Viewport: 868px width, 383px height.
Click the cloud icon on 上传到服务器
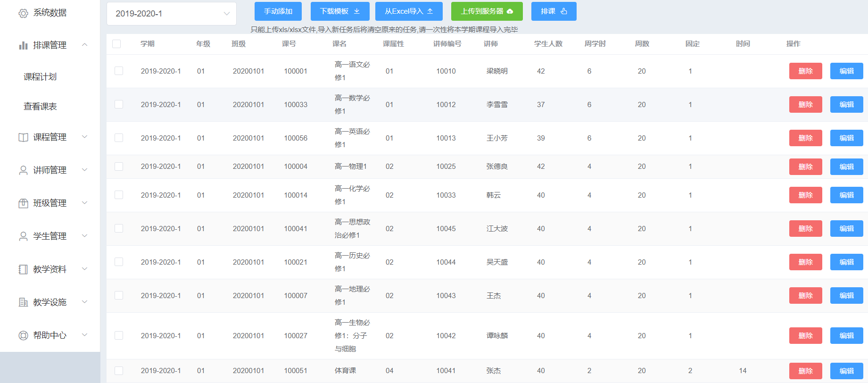coord(510,11)
